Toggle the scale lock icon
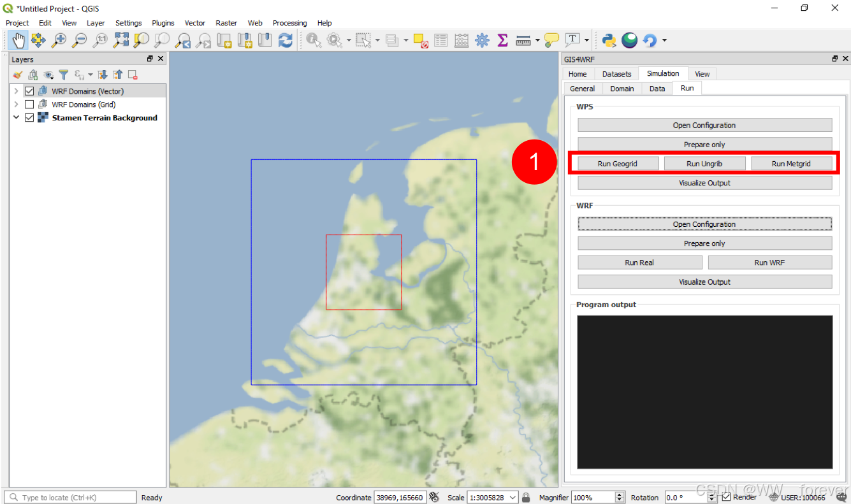Screen dimensions: 851x504 point(526,497)
